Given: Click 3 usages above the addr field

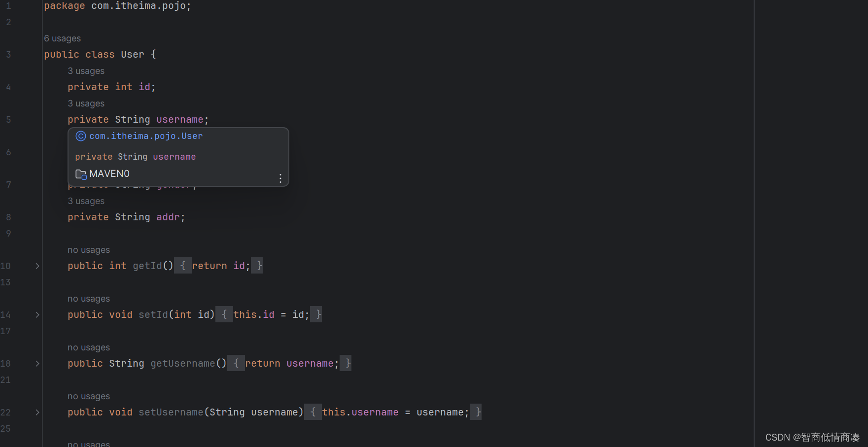Looking at the screenshot, I should pos(86,201).
